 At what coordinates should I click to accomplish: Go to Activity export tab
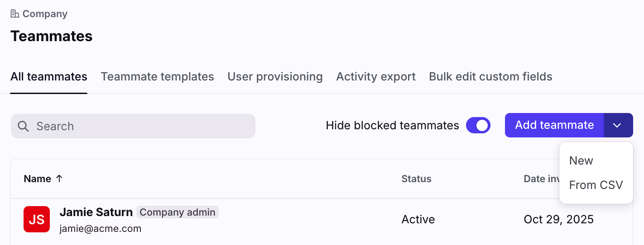pos(375,77)
